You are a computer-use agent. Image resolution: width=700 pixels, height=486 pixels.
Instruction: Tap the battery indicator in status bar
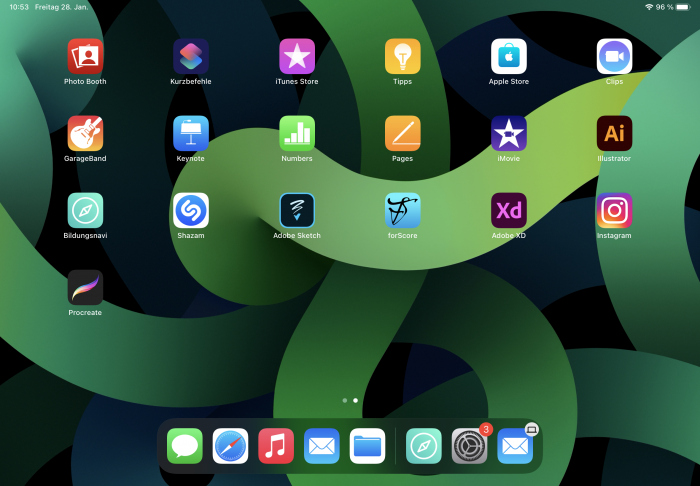[683, 7]
